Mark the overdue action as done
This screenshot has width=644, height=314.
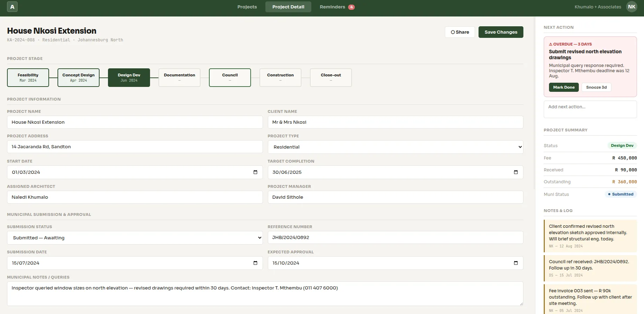tap(564, 87)
